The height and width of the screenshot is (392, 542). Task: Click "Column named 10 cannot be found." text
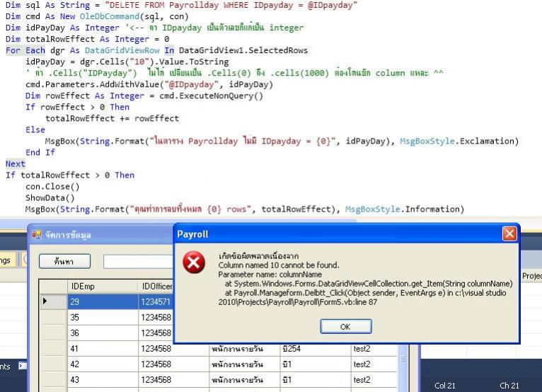pyautogui.click(x=279, y=265)
